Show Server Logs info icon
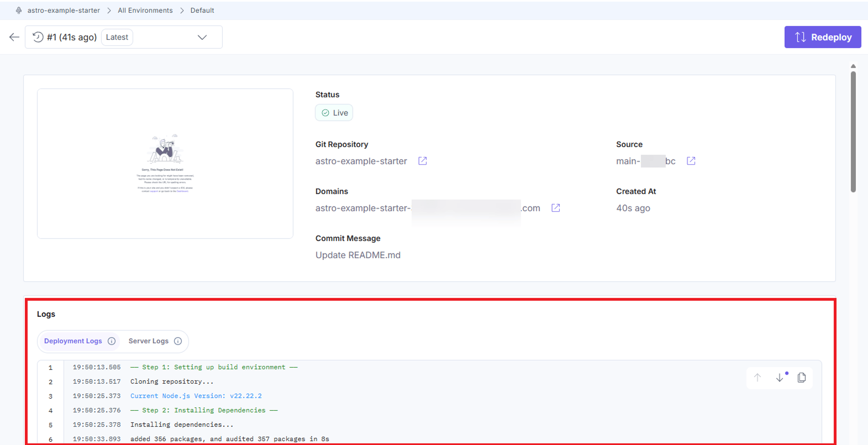The image size is (868, 445). [x=178, y=341]
